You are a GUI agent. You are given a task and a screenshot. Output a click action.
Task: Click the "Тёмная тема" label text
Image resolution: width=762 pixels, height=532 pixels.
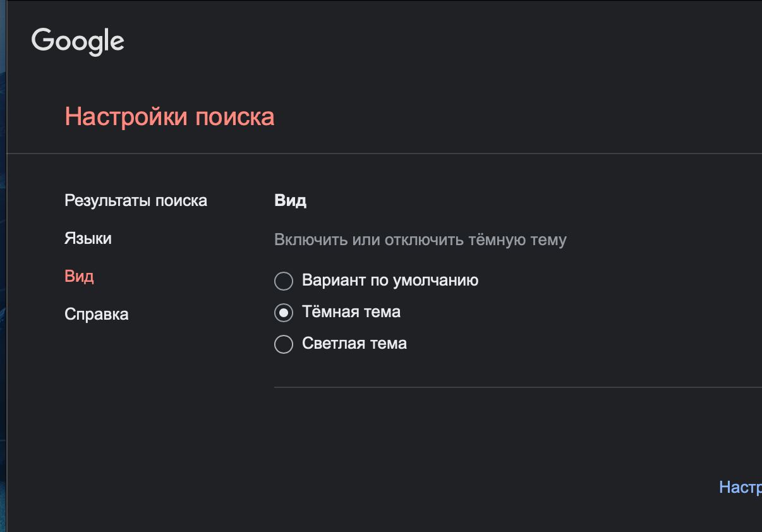[351, 312]
